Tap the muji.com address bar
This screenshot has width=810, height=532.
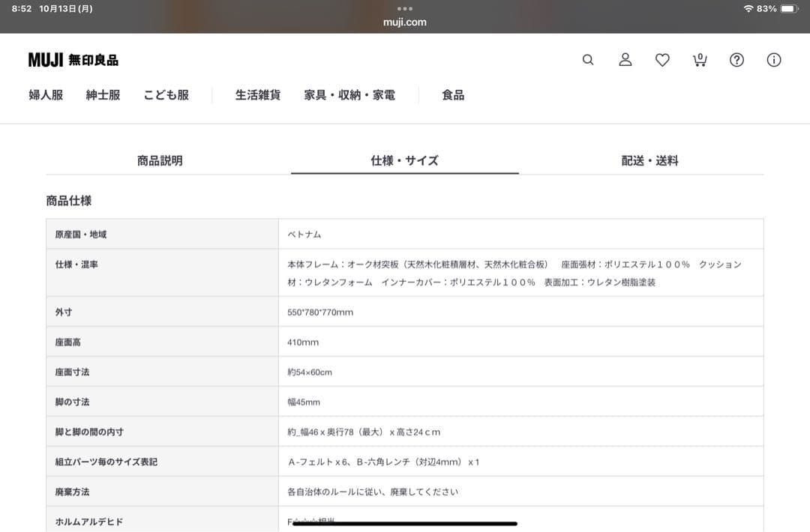pyautogui.click(x=405, y=22)
